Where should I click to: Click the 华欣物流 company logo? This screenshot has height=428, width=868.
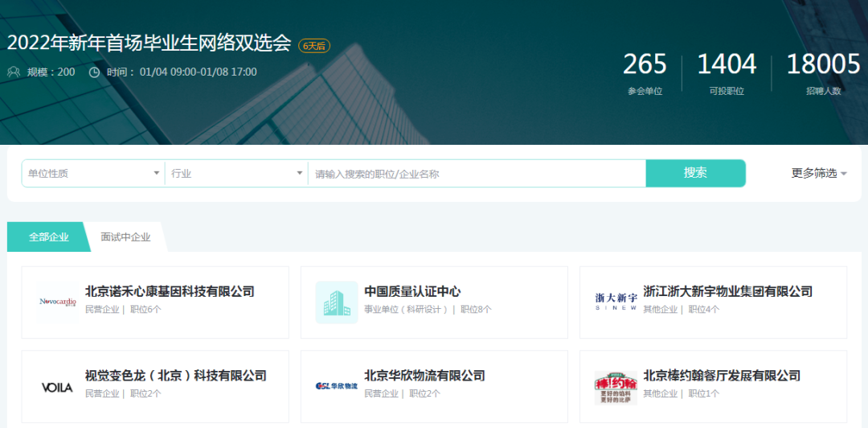(x=337, y=386)
